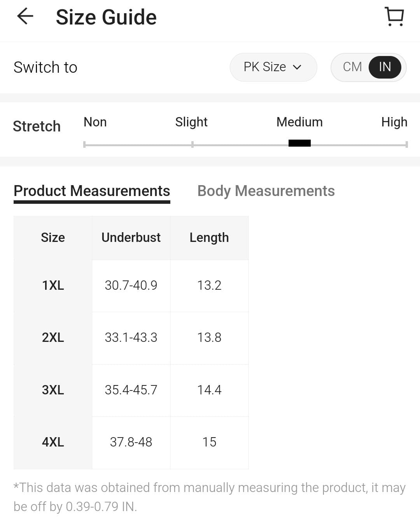The height and width of the screenshot is (527, 420).
Task: Open the PK Size dropdown
Action: (x=273, y=67)
